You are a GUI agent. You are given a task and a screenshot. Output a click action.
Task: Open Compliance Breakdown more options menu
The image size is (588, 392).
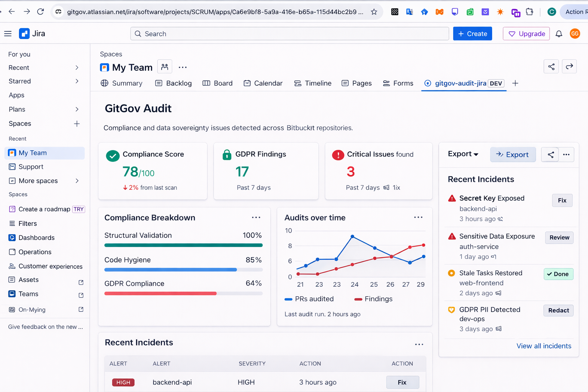click(256, 217)
